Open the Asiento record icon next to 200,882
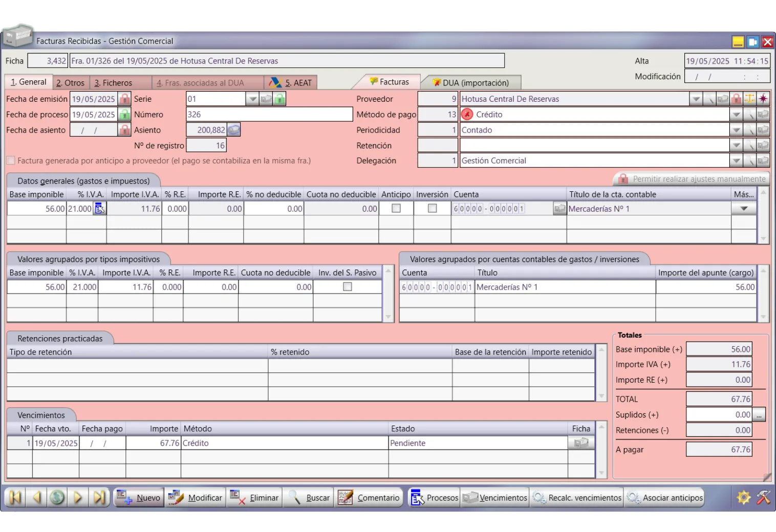Viewport: 776px width, 532px height. (x=234, y=130)
